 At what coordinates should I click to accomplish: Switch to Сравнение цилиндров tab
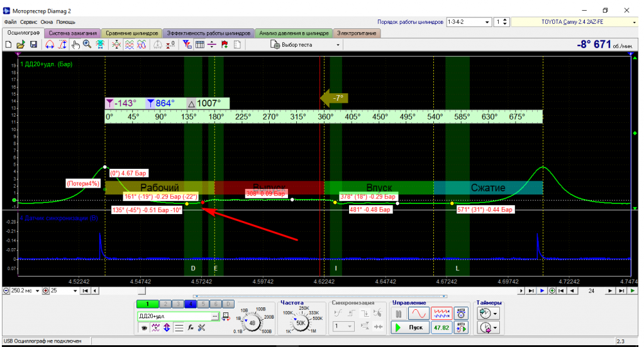132,33
